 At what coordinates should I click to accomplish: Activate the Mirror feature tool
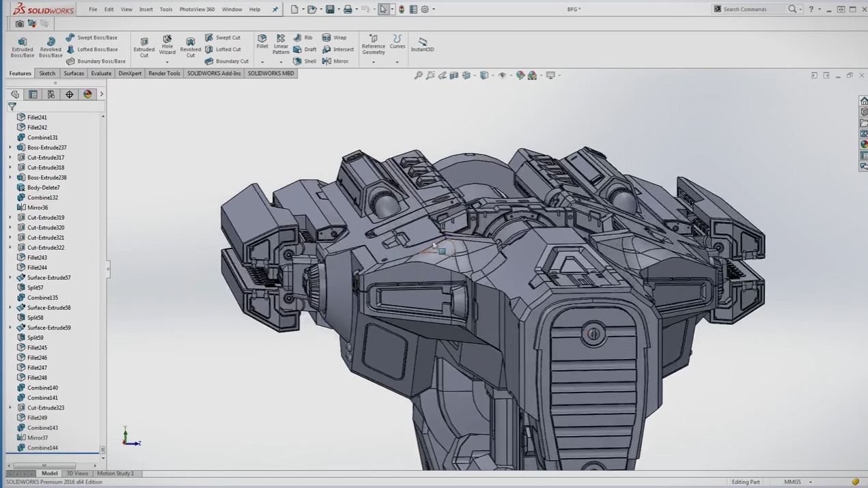335,61
